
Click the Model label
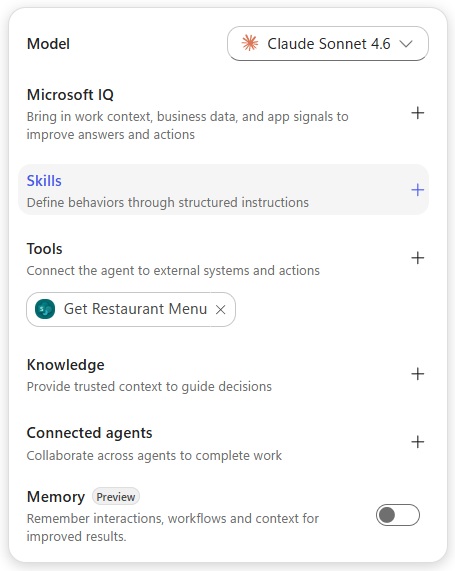coord(48,44)
